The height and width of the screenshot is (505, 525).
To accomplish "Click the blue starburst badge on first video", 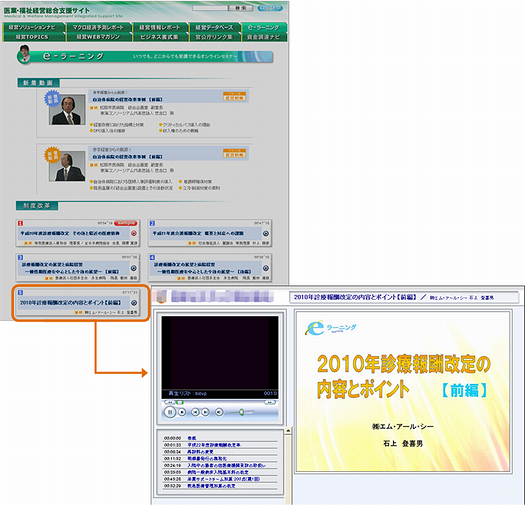I will [52, 99].
